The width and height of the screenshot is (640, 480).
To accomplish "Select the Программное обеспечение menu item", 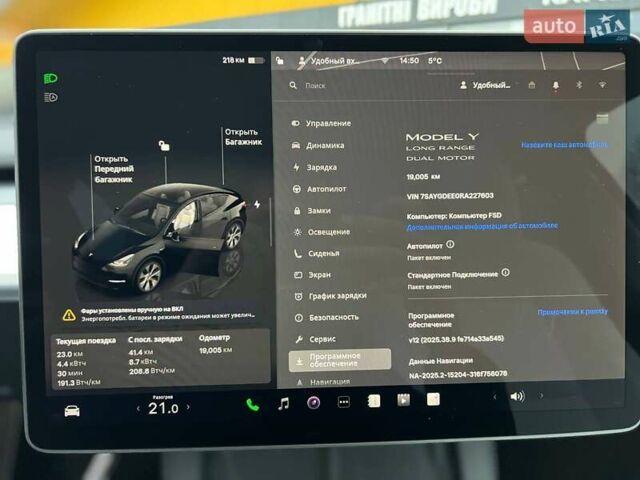I will (x=340, y=360).
